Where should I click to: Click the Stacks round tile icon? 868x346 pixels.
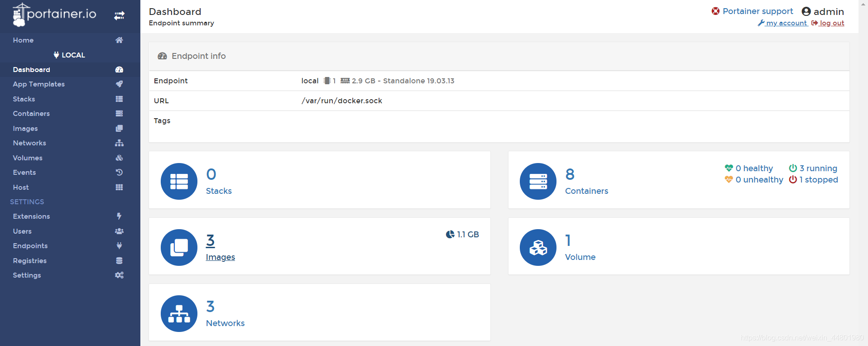(x=179, y=181)
